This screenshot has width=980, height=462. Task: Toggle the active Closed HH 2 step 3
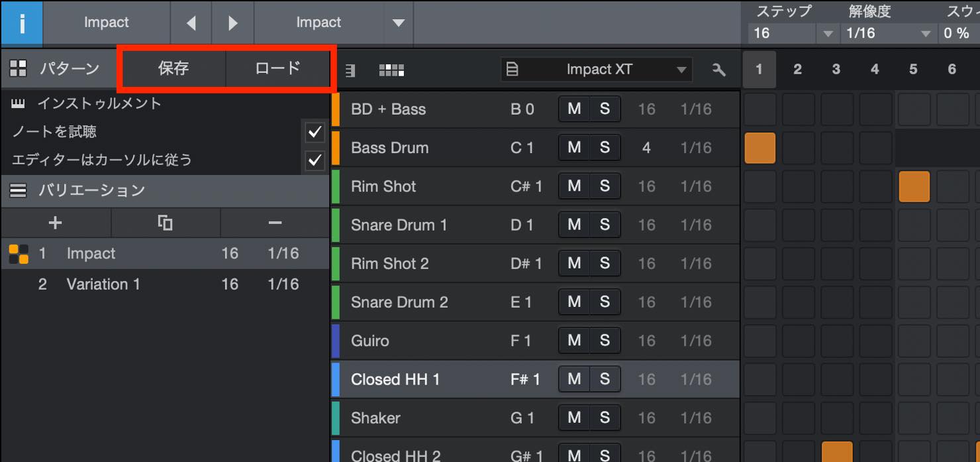point(837,452)
